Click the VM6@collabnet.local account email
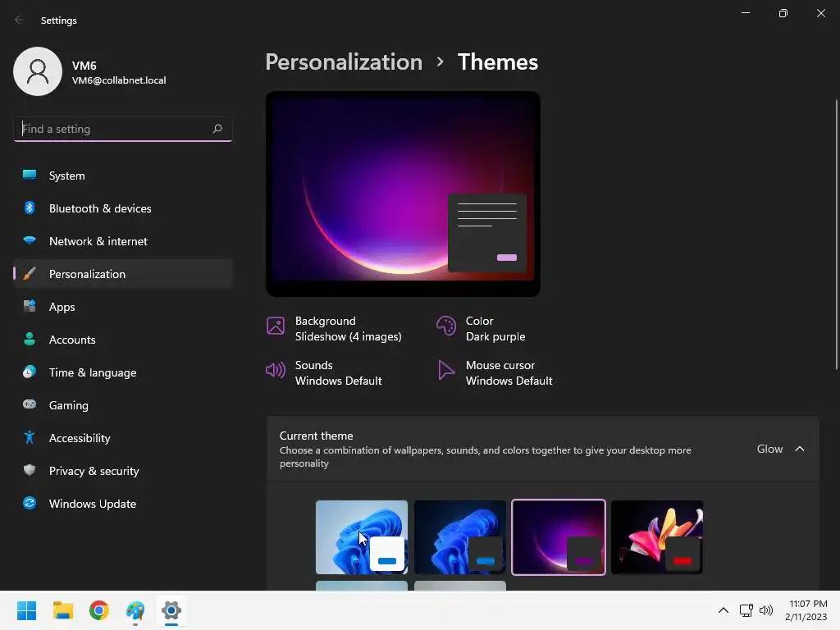Viewport: 840px width, 630px height. [119, 80]
